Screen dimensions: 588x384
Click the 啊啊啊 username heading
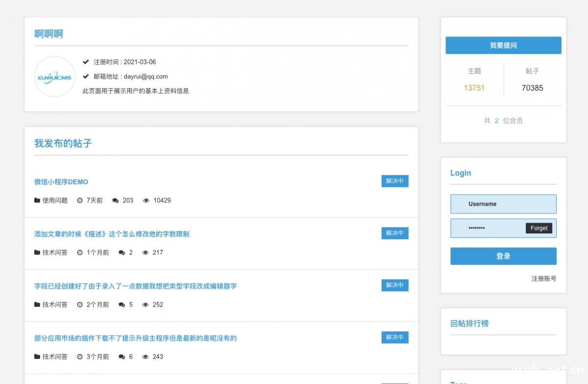coord(49,34)
